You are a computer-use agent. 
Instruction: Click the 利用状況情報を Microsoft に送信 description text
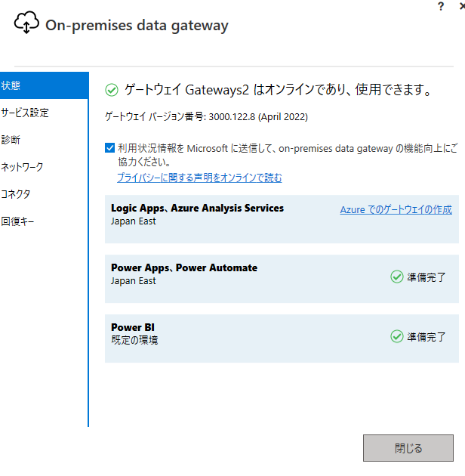pos(288,155)
